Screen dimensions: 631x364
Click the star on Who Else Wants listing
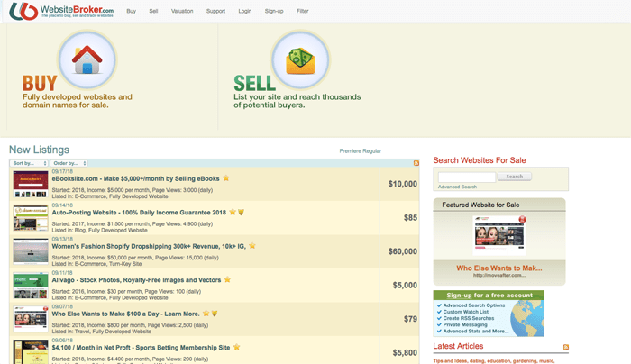206,313
